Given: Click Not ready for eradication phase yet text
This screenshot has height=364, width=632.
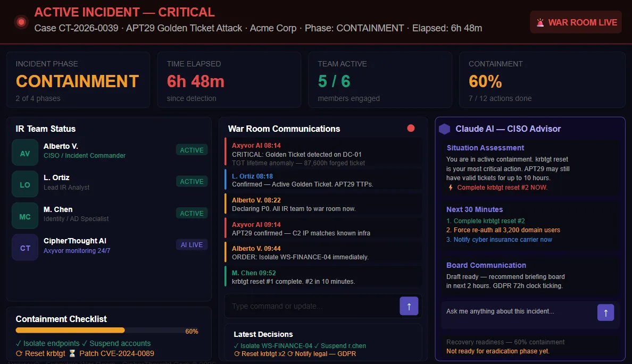Looking at the screenshot, I should (498, 351).
